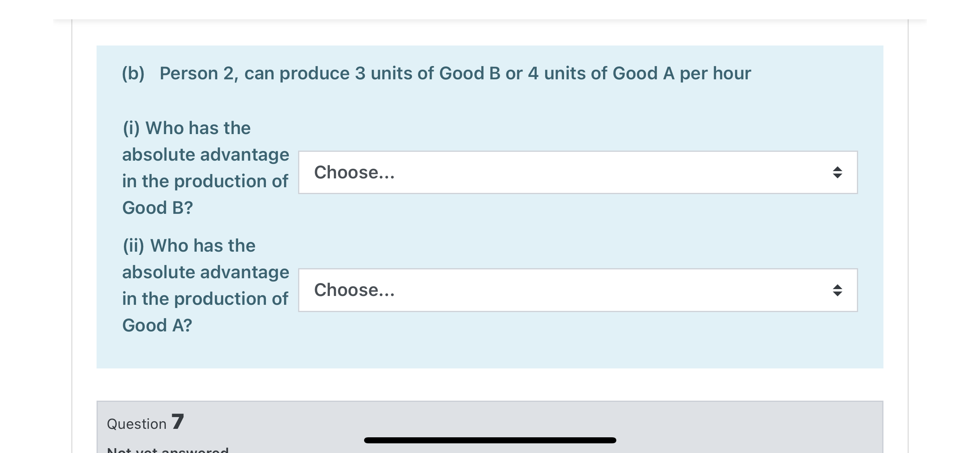The width and height of the screenshot is (980, 453).
Task: Select 'Choose...' in the Good B question
Action: pyautogui.click(x=354, y=173)
